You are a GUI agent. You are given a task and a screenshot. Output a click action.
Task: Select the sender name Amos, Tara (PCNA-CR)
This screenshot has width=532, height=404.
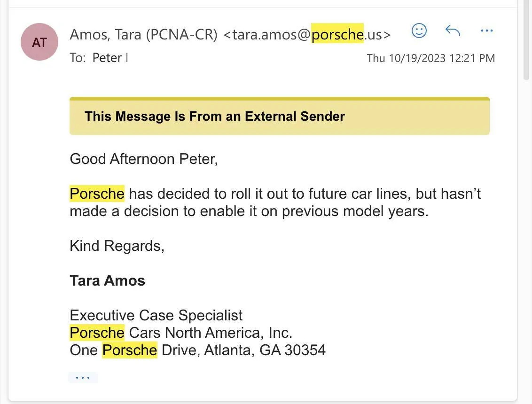[143, 35]
